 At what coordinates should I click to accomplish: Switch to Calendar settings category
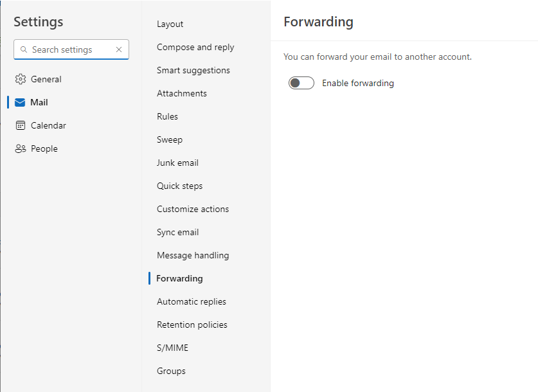pos(48,125)
